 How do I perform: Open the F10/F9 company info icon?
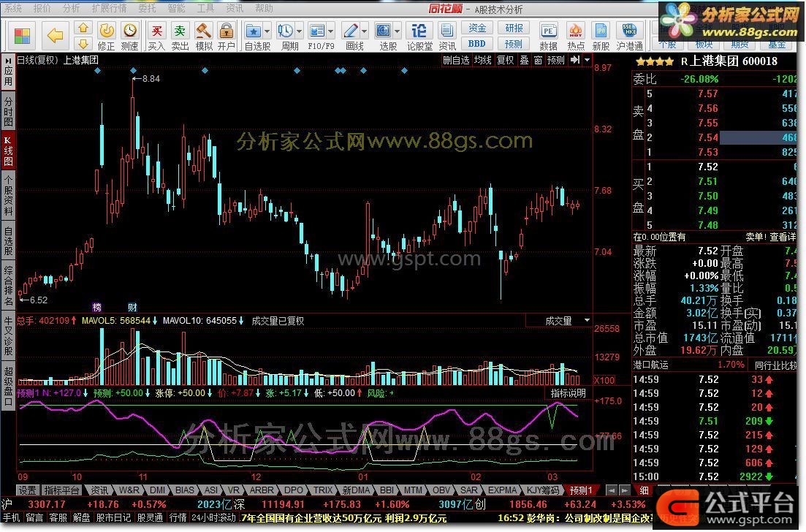coord(317,31)
